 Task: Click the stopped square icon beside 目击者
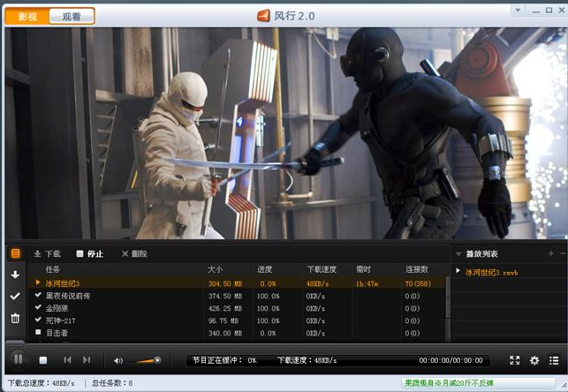tap(38, 332)
